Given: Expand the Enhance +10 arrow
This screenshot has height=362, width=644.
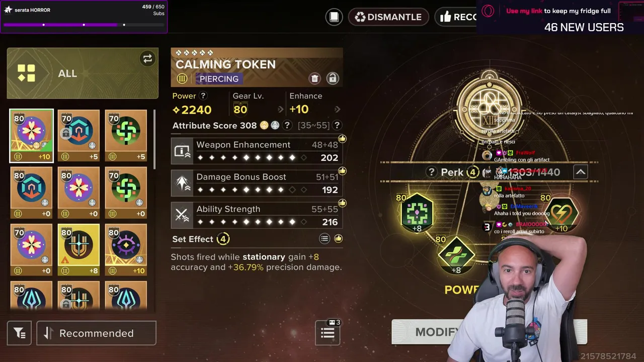Looking at the screenshot, I should (x=337, y=109).
